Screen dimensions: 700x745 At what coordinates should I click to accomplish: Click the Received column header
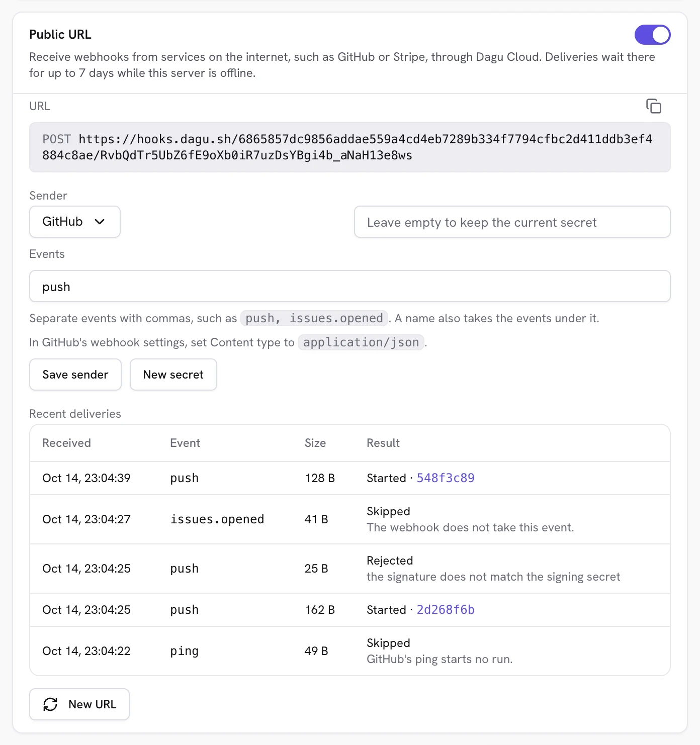tap(67, 443)
